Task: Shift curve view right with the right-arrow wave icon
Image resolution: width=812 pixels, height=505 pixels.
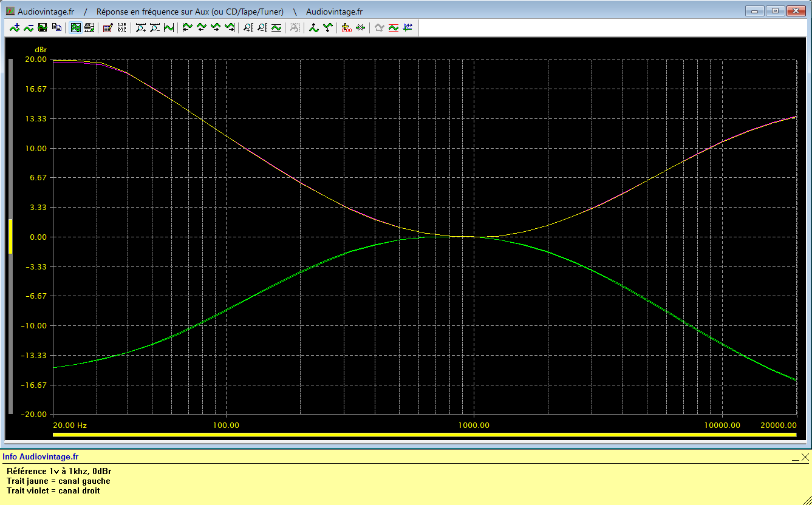Action: point(215,27)
